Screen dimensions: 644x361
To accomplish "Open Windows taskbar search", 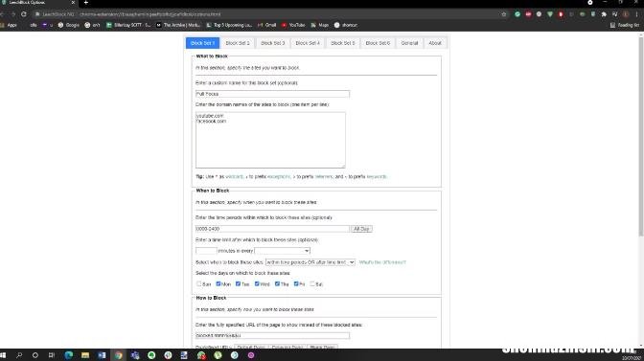I will pos(19,355).
